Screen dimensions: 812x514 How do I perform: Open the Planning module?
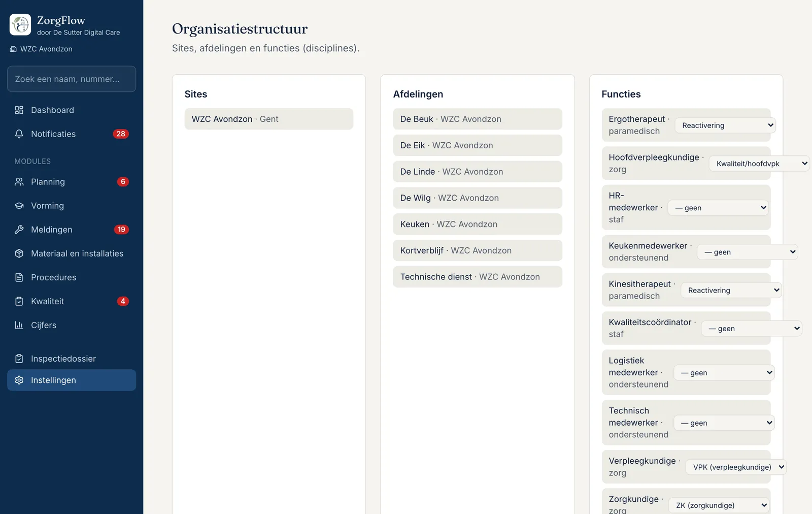pos(72,182)
